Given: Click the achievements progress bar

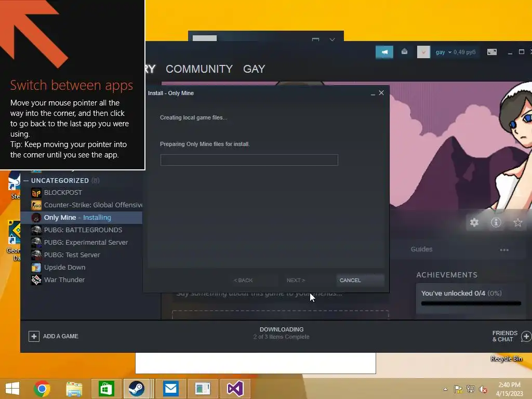Looking at the screenshot, I should [x=471, y=303].
